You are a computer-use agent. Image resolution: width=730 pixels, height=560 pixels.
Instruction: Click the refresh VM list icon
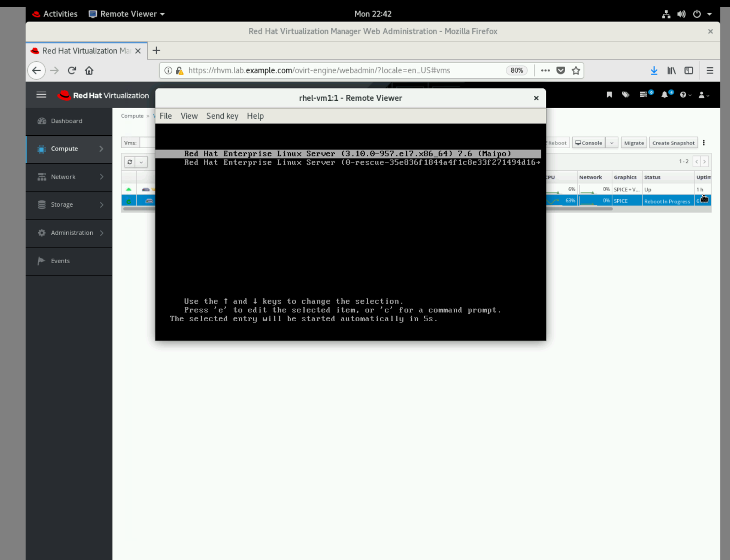(x=130, y=162)
